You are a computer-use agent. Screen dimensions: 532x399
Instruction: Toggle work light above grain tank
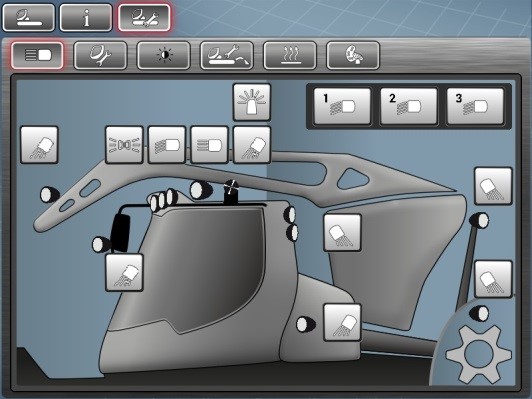(342, 233)
